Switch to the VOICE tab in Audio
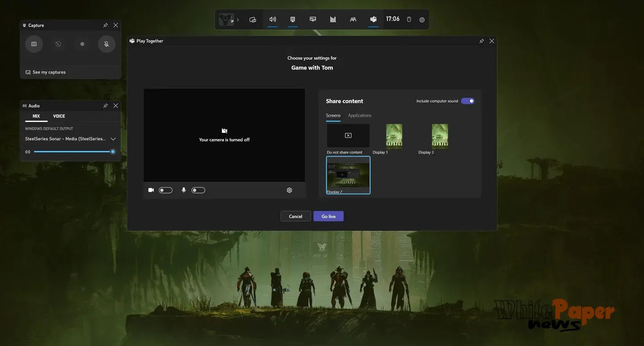This screenshot has width=644, height=346. click(59, 116)
